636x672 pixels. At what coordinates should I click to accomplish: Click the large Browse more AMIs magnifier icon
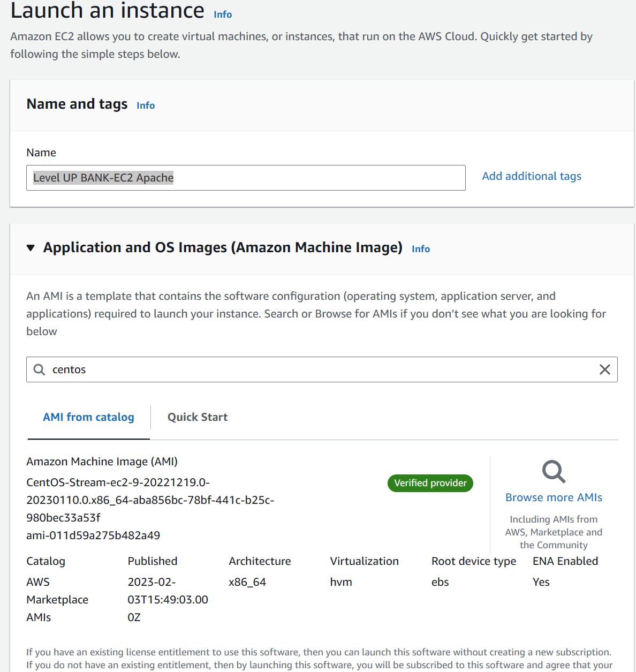tap(554, 472)
